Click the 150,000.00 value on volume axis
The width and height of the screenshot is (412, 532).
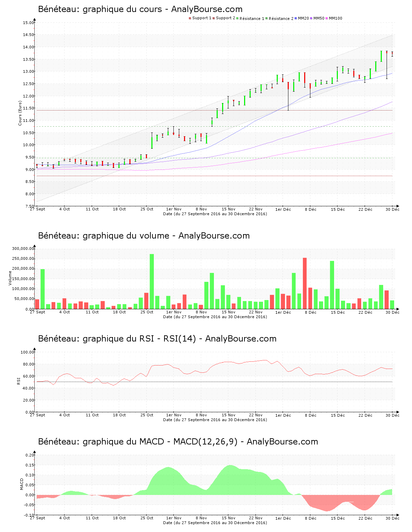(23, 279)
